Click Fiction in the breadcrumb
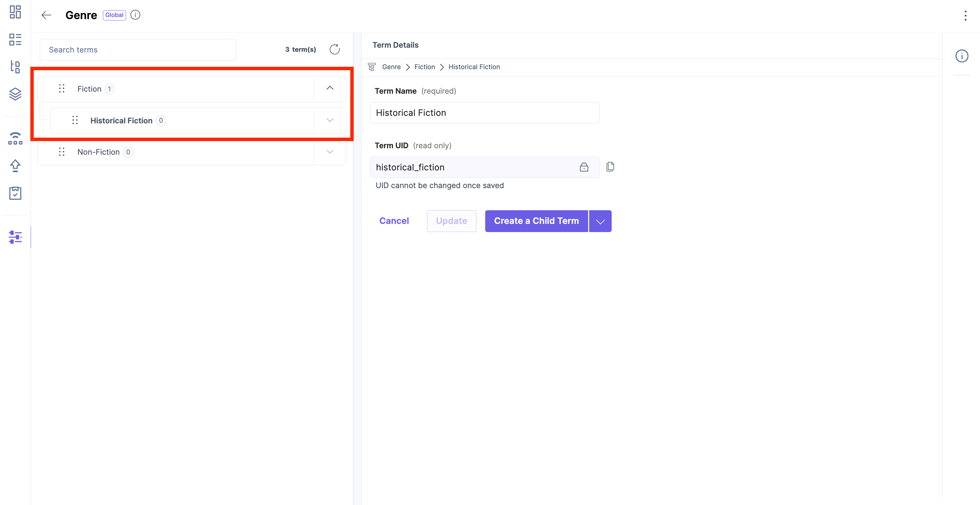The image size is (980, 505). pyautogui.click(x=424, y=67)
